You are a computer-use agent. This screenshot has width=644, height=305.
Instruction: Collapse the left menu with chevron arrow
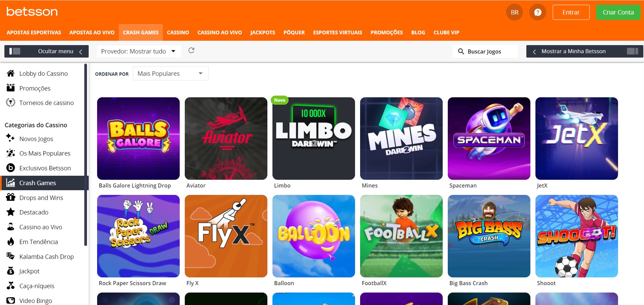(81, 52)
